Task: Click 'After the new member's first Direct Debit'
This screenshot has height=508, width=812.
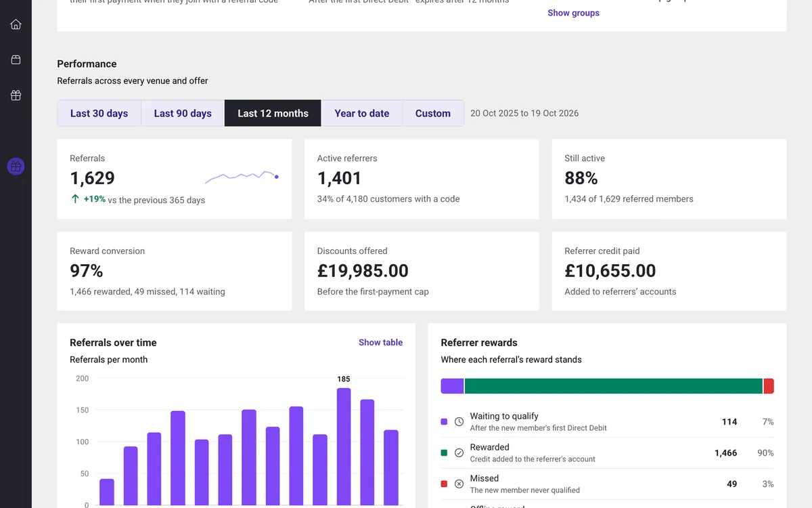Action: click(539, 428)
